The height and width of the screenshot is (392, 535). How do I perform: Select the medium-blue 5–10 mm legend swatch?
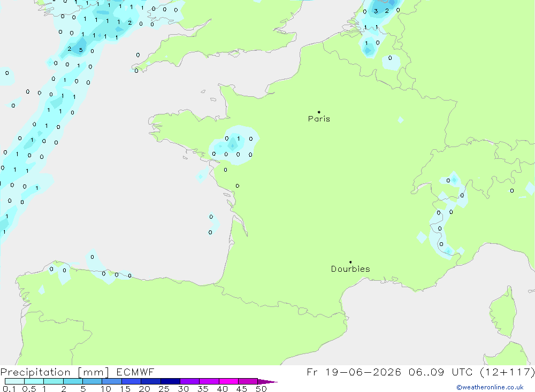92,381
